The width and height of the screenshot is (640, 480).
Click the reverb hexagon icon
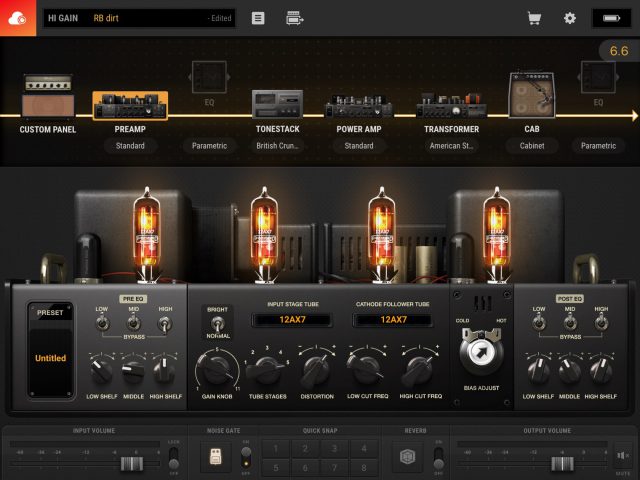pos(407,456)
